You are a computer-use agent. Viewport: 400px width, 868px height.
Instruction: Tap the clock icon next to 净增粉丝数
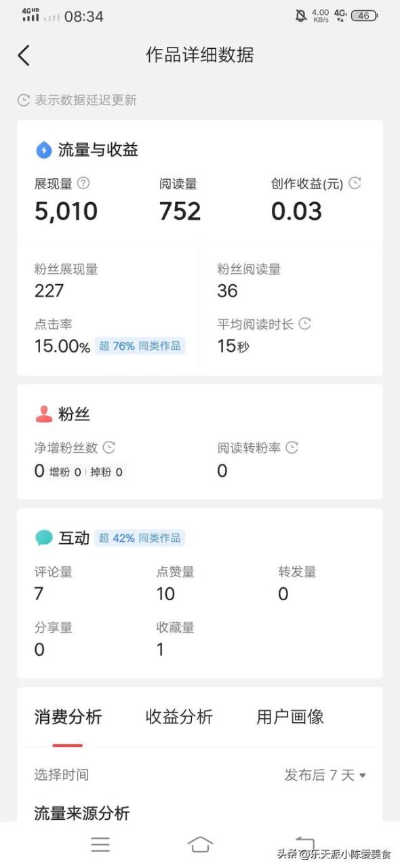(107, 448)
